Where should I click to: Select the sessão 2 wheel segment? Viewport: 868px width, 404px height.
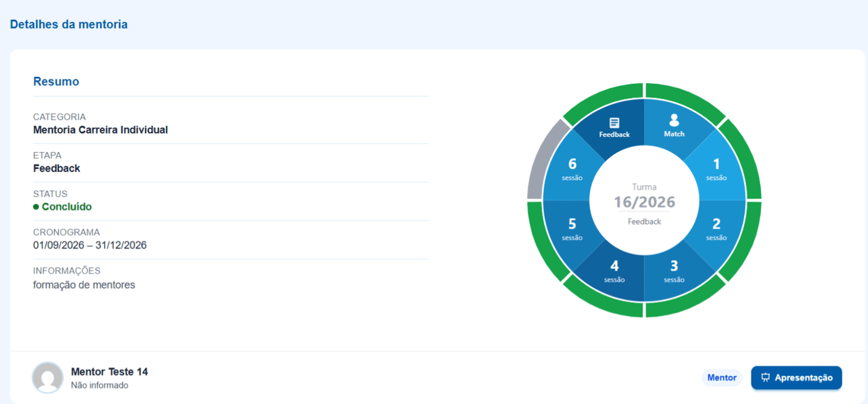(716, 229)
